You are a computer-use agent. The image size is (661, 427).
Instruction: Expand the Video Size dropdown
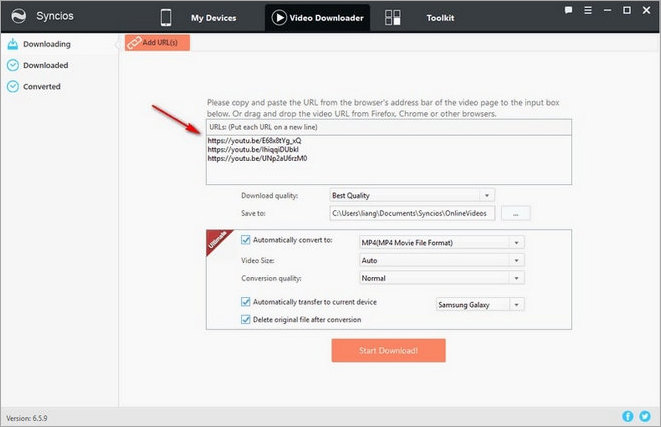(441, 260)
